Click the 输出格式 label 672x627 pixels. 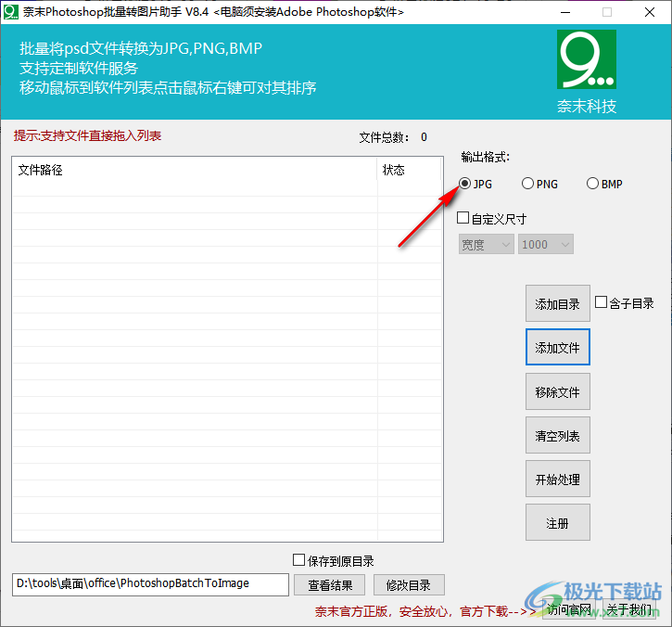tap(485, 157)
